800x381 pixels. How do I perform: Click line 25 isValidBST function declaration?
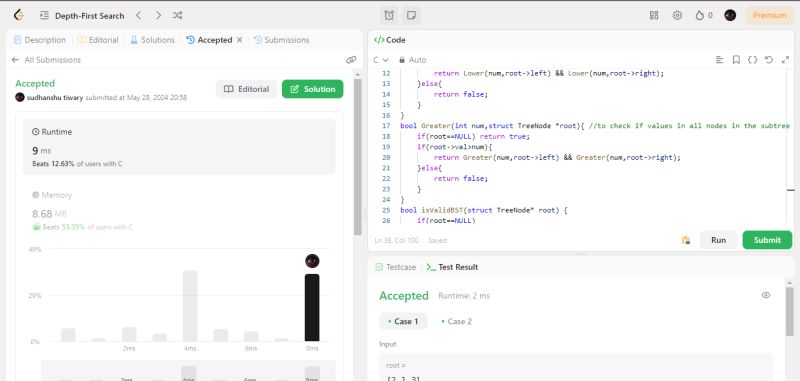point(484,210)
